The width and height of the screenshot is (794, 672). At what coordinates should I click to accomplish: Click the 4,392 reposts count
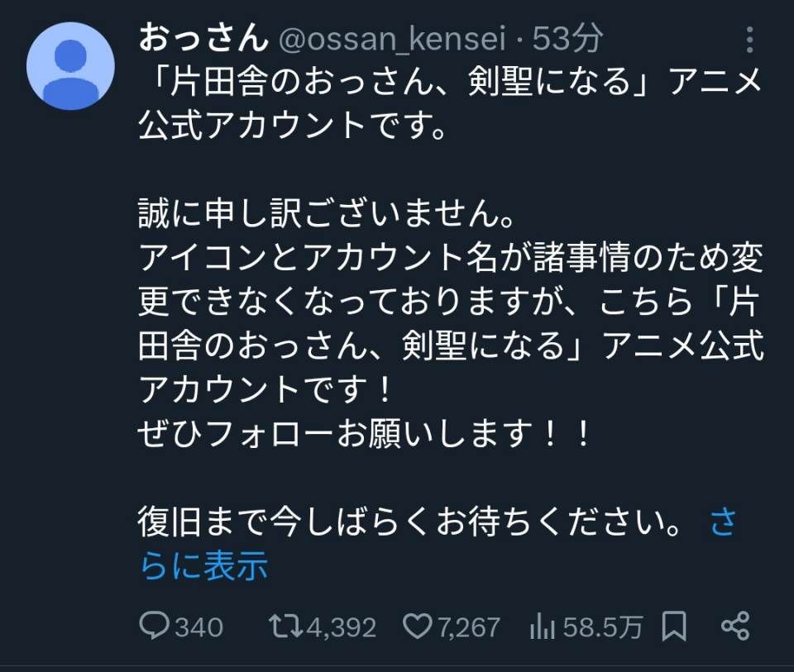pyautogui.click(x=341, y=627)
